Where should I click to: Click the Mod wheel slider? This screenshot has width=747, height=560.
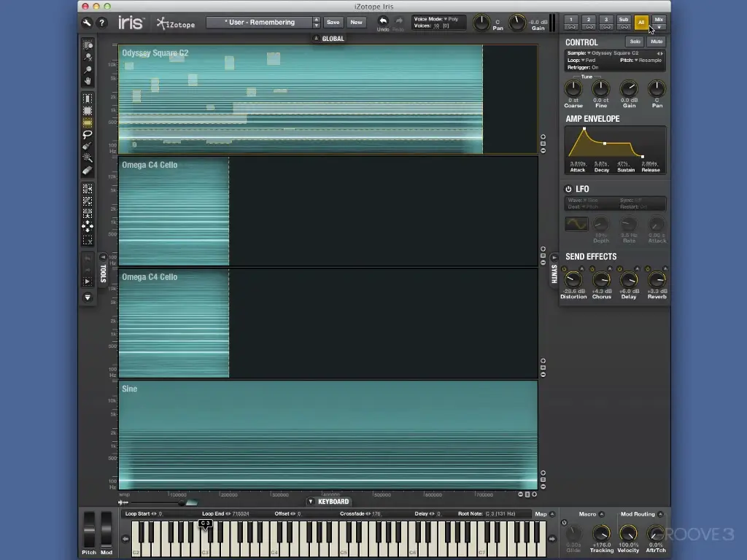pyautogui.click(x=107, y=529)
